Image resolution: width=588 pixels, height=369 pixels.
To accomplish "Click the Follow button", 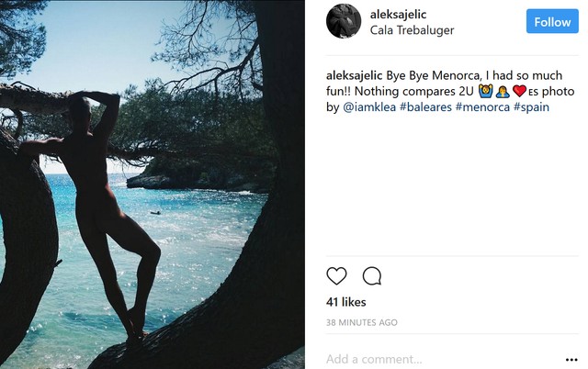I will 551,21.
